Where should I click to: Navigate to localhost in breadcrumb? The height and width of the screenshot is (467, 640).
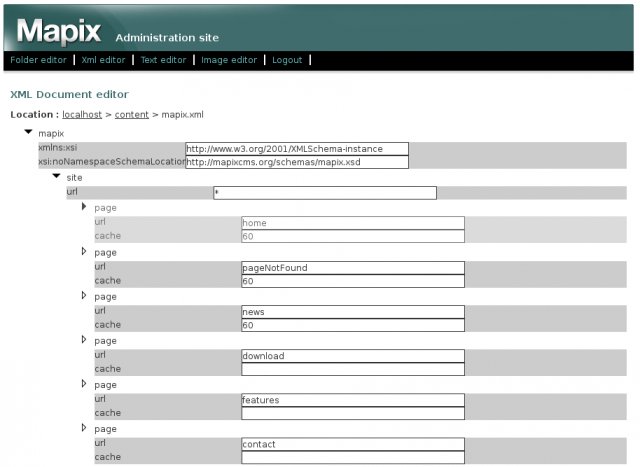click(x=82, y=115)
